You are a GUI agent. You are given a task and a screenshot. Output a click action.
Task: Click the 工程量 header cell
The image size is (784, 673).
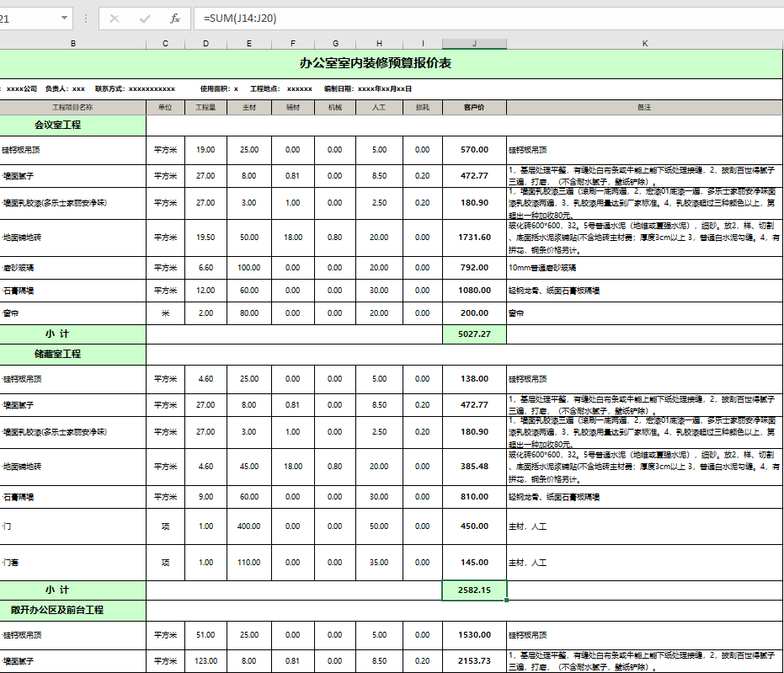click(x=206, y=108)
